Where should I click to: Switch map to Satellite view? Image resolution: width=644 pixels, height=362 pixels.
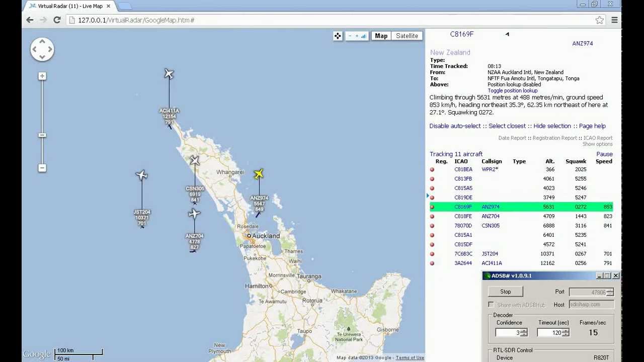pos(407,36)
